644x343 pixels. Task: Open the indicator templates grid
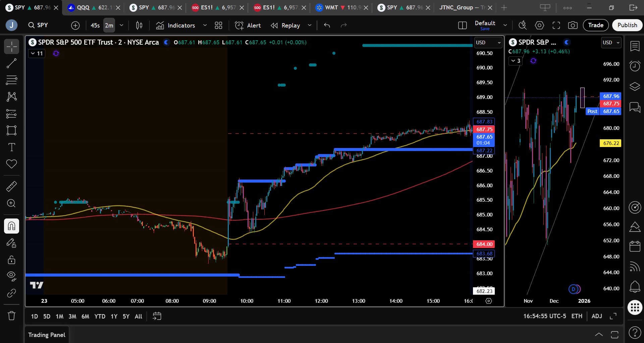click(219, 26)
